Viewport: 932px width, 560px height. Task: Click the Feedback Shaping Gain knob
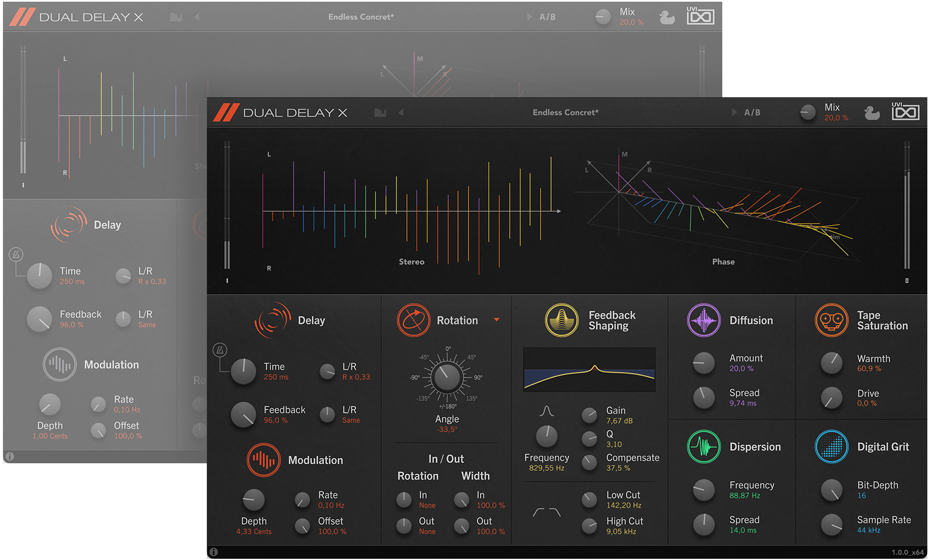(589, 415)
